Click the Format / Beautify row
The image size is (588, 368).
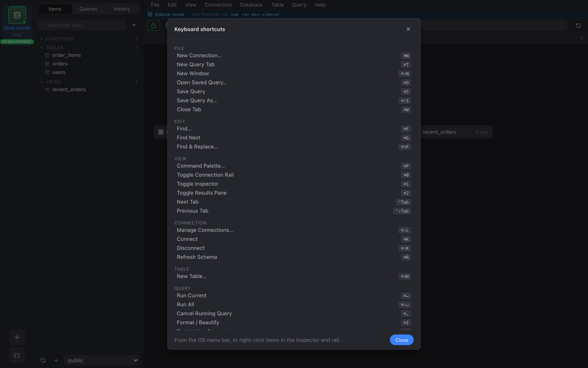[294, 323]
